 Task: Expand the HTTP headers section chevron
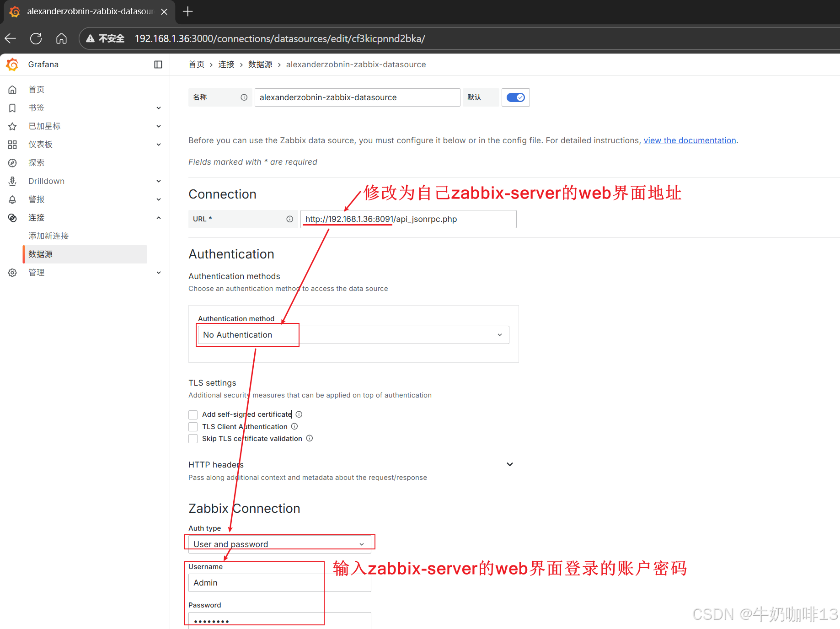click(510, 464)
